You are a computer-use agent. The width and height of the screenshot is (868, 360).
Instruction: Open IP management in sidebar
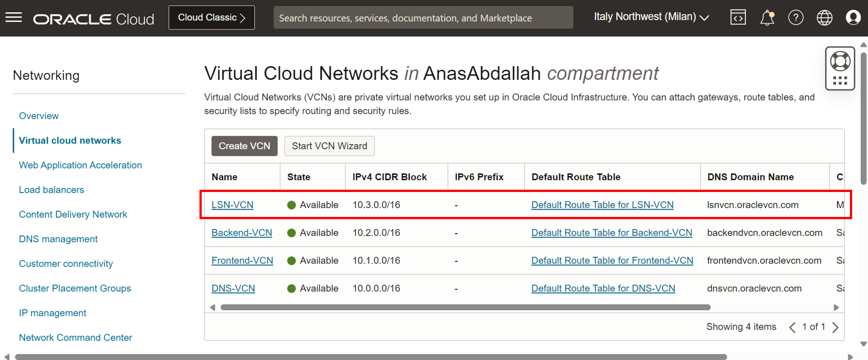(52, 313)
